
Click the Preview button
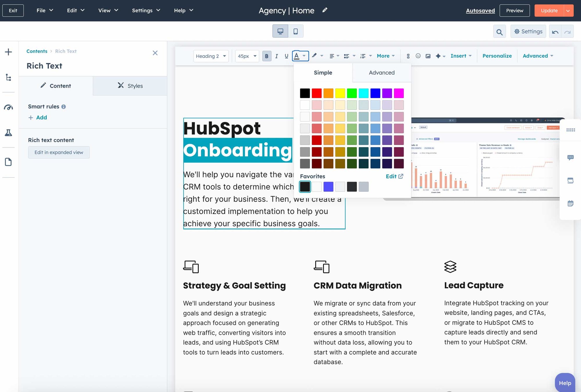click(x=514, y=10)
